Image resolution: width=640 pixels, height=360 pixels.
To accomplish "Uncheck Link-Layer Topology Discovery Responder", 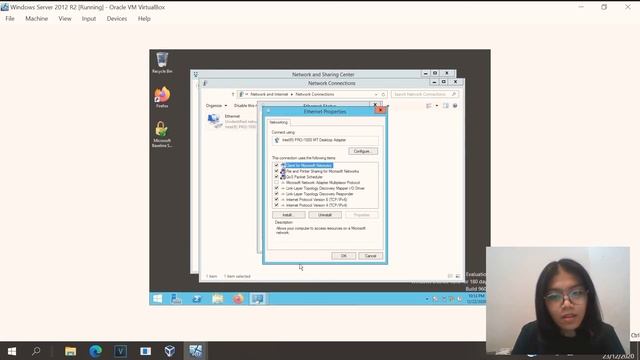I will [276, 194].
